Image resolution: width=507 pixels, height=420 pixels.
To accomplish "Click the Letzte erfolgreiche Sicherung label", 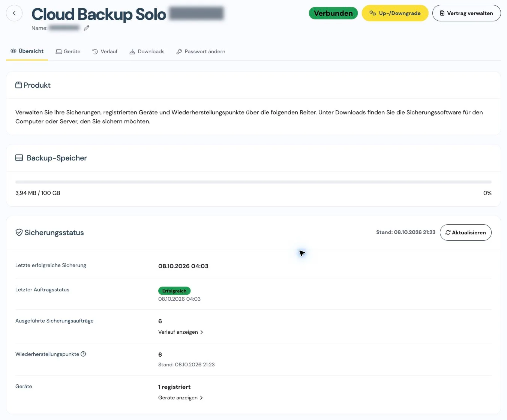I will [x=51, y=265].
